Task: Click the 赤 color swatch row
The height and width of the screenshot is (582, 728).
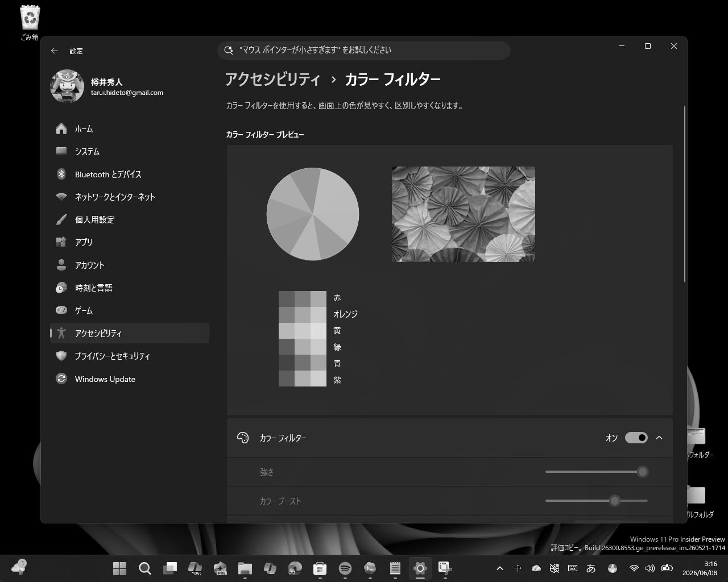Action: (x=303, y=298)
